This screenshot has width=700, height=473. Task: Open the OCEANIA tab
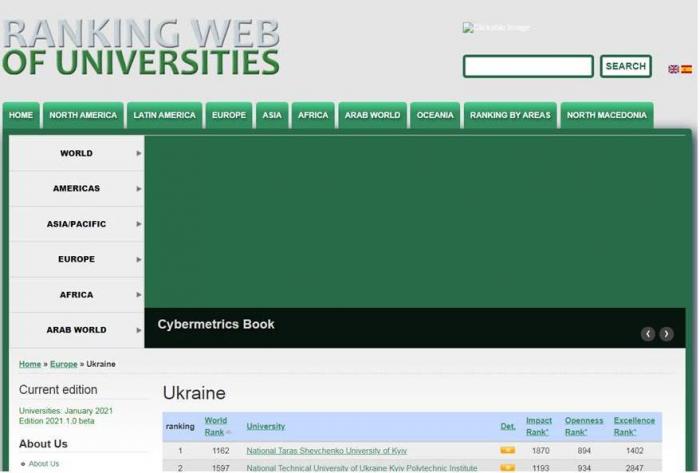pos(435,115)
